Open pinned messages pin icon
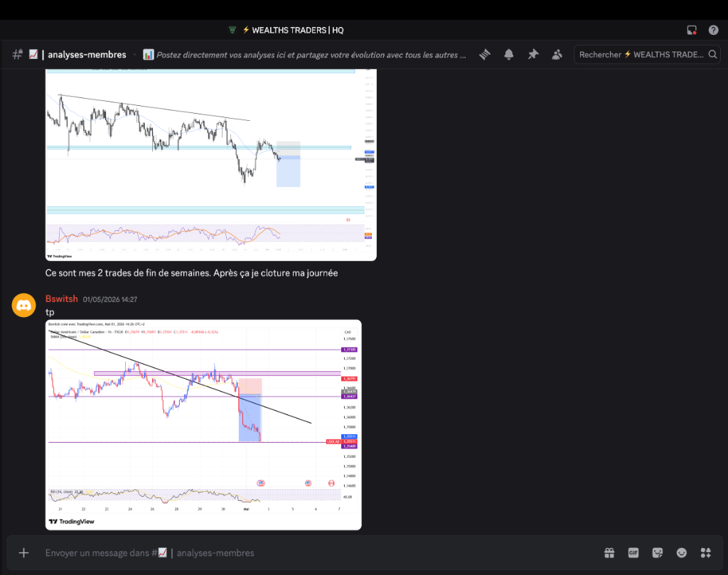Screen dimensions: 728x575 point(533,55)
